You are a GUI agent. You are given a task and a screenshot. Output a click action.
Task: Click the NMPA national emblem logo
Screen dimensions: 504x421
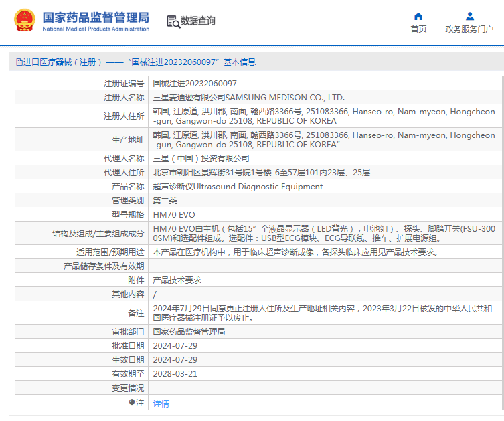point(24,21)
